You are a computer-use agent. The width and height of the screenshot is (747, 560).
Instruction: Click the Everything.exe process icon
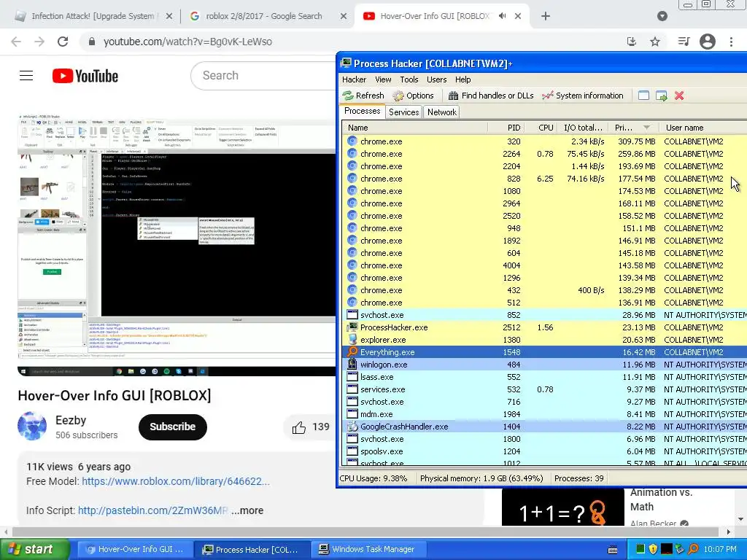tap(352, 352)
